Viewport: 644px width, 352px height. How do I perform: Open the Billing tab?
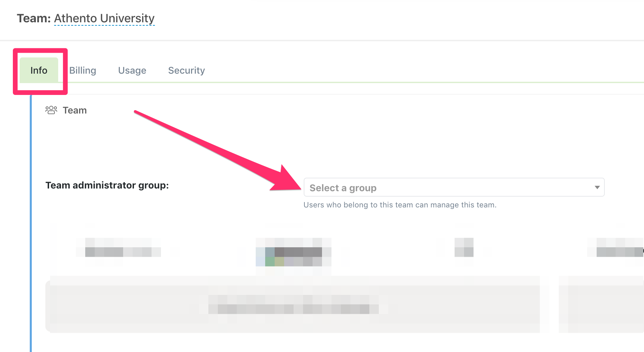coord(83,70)
